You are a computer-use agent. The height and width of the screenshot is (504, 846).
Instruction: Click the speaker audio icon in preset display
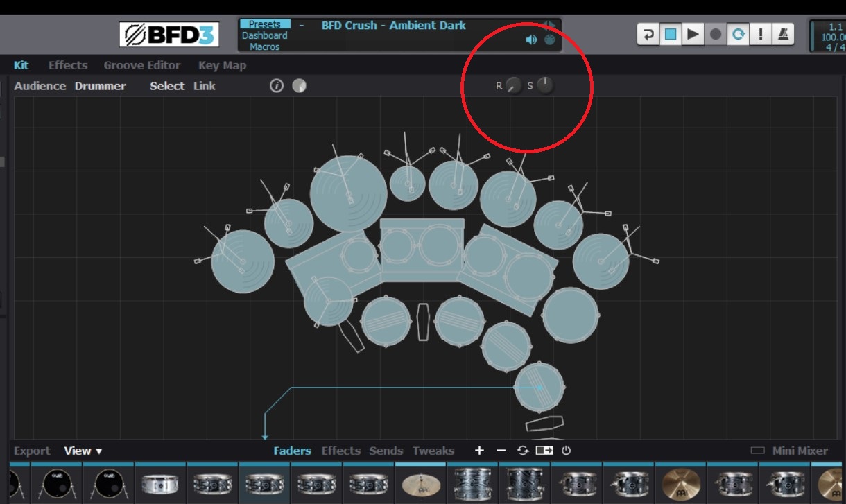531,40
